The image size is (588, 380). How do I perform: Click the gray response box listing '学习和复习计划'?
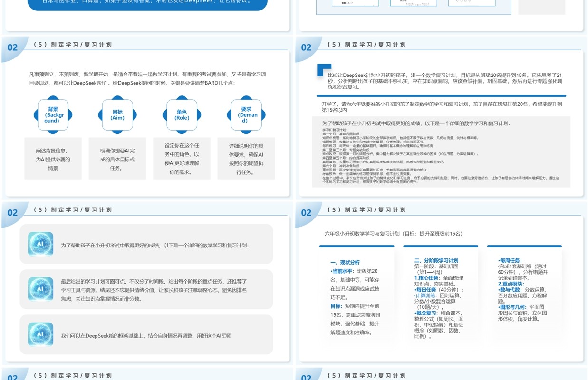click(441, 152)
